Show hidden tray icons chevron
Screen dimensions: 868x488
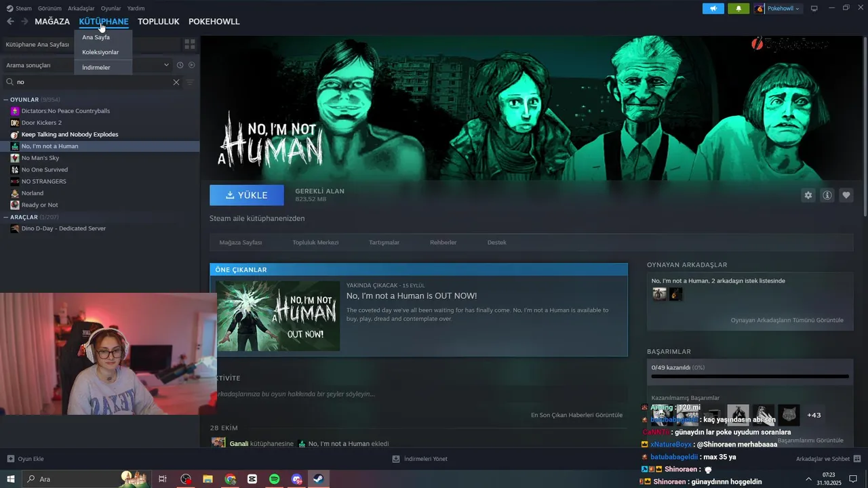point(808,479)
